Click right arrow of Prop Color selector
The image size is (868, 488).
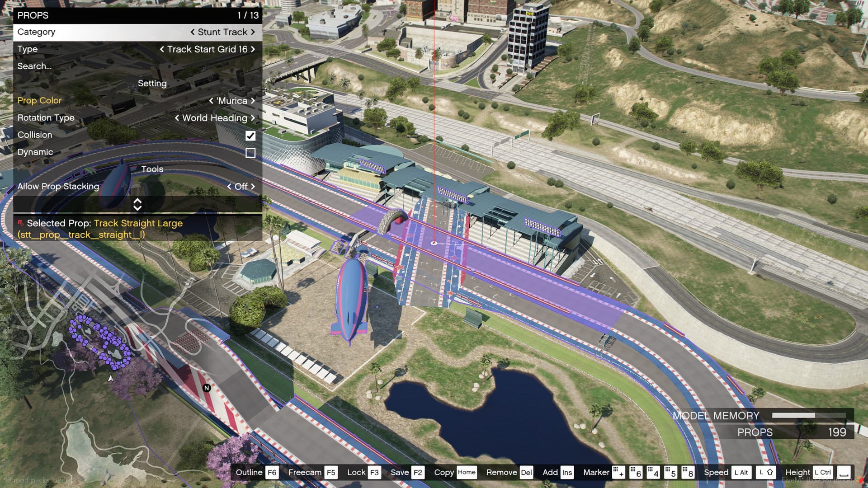click(x=253, y=101)
